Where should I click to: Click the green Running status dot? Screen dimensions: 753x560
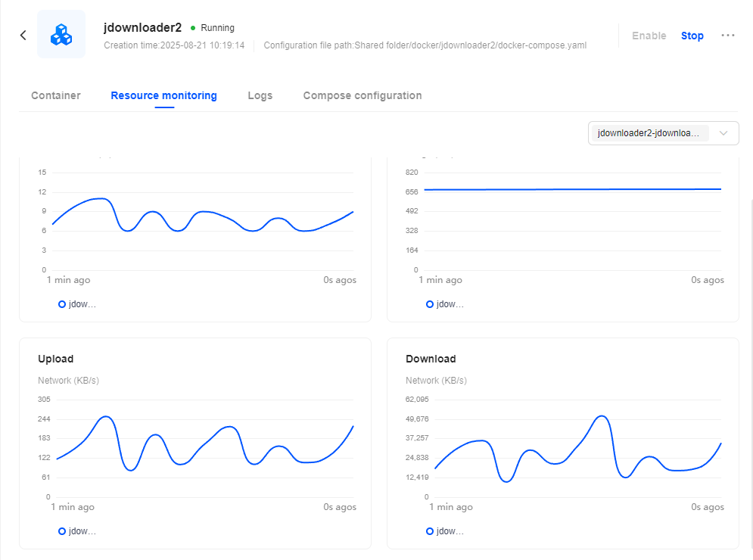pyautogui.click(x=193, y=28)
